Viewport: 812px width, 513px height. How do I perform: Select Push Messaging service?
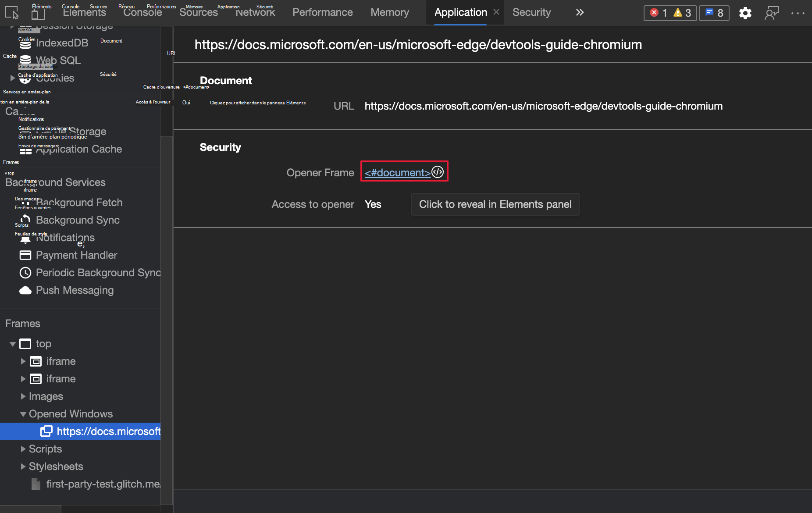[75, 290]
